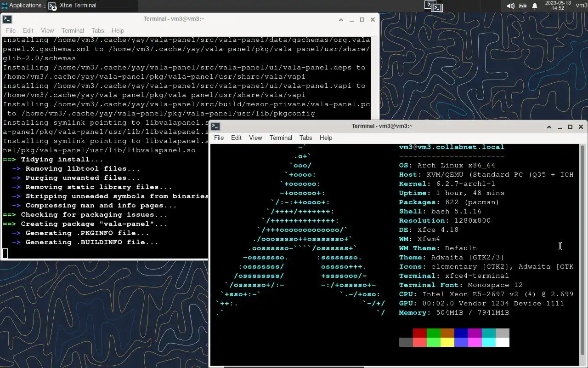Open Terminal menu in back terminal window

click(x=73, y=30)
